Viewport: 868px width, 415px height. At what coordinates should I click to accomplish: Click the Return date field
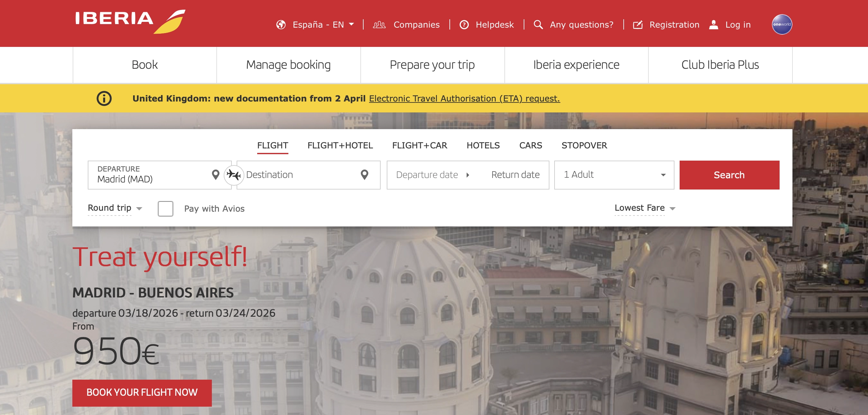[515, 175]
